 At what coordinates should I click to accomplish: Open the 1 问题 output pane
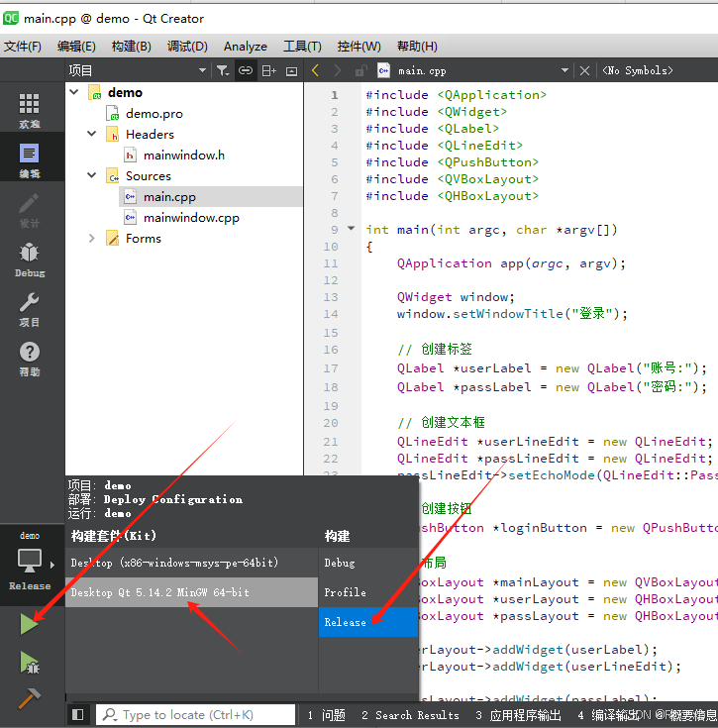tap(326, 715)
